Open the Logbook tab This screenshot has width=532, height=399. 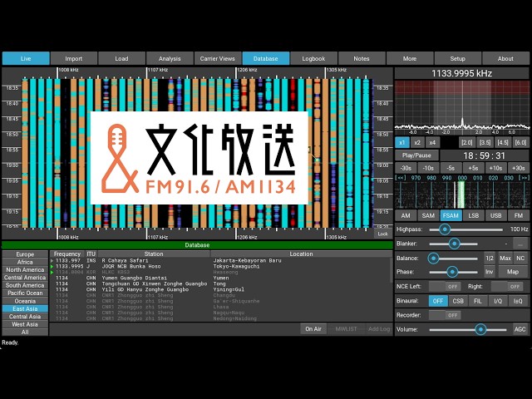[x=313, y=58]
